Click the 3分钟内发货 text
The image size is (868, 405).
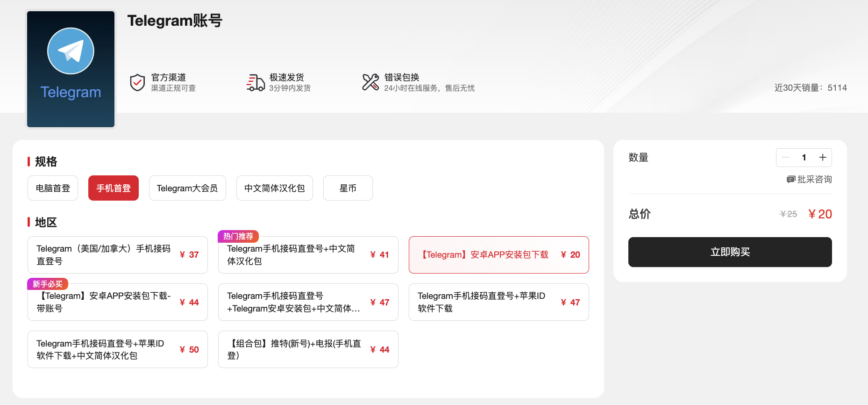pos(290,88)
